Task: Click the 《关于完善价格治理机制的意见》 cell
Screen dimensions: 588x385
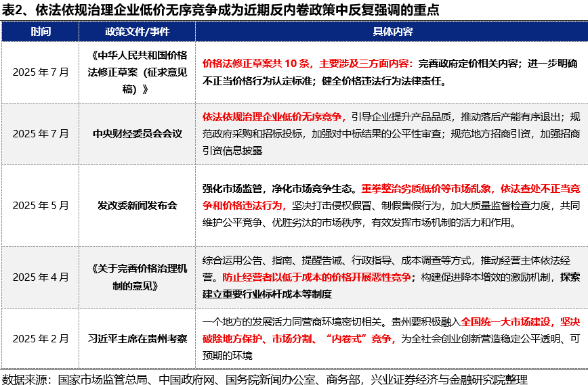Action: coord(138,277)
